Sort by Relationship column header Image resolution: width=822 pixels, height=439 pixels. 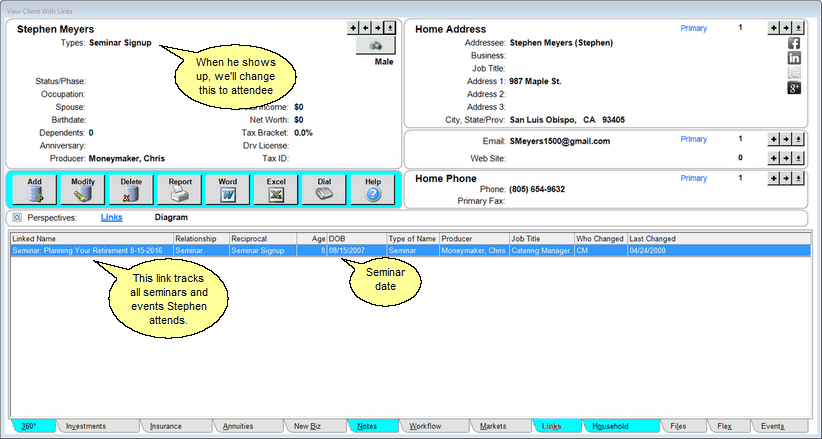pyautogui.click(x=202, y=239)
